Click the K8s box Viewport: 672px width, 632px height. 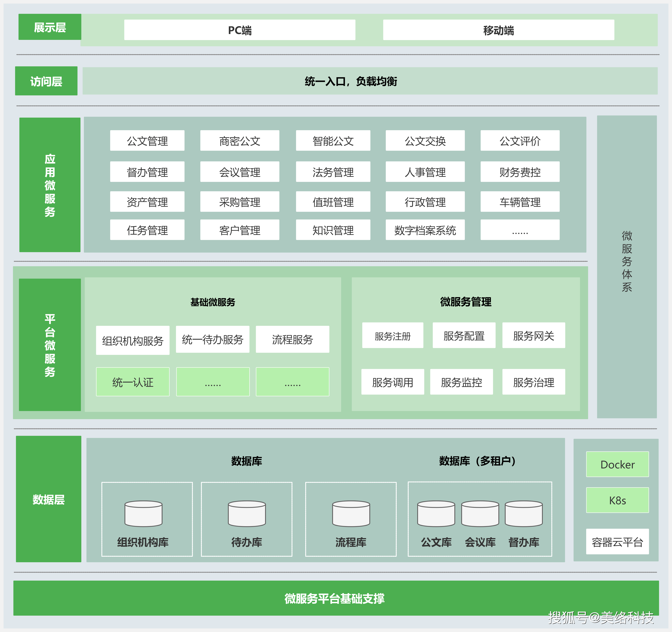click(617, 500)
